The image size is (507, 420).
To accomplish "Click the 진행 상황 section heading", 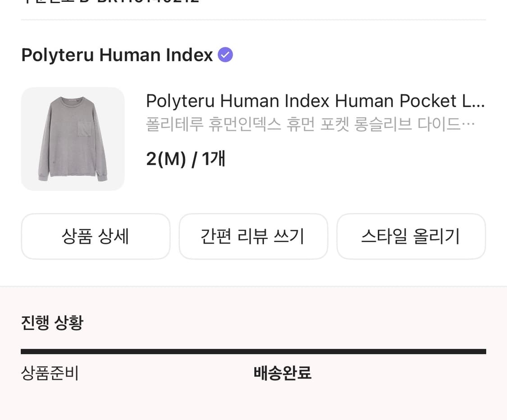I will [x=52, y=323].
